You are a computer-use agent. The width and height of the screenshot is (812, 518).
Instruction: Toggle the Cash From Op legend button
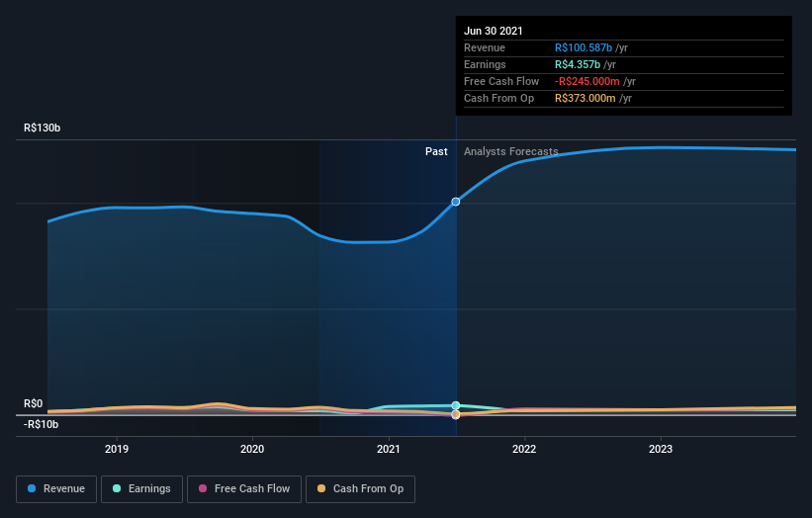tap(360, 489)
